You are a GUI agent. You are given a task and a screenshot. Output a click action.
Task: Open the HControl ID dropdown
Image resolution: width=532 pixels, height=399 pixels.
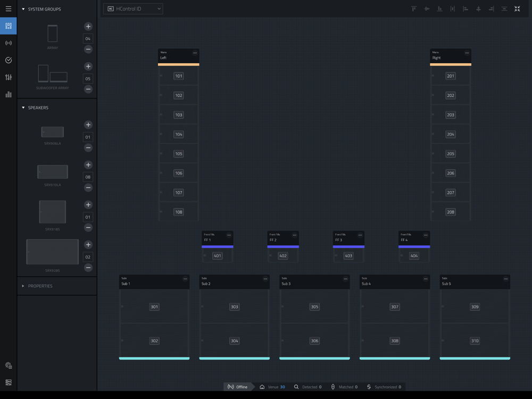click(133, 9)
